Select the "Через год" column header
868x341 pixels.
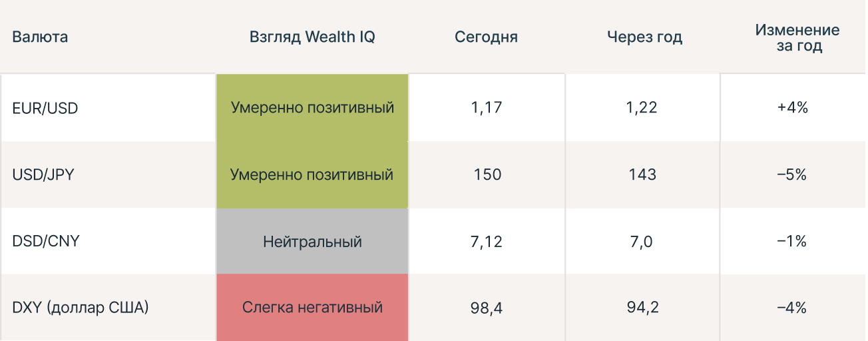point(644,37)
